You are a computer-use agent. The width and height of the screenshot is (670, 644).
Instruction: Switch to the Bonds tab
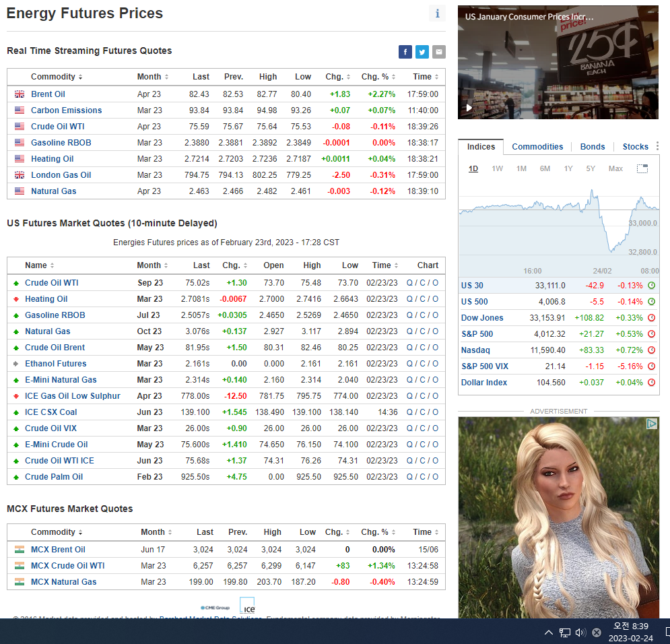coord(593,147)
